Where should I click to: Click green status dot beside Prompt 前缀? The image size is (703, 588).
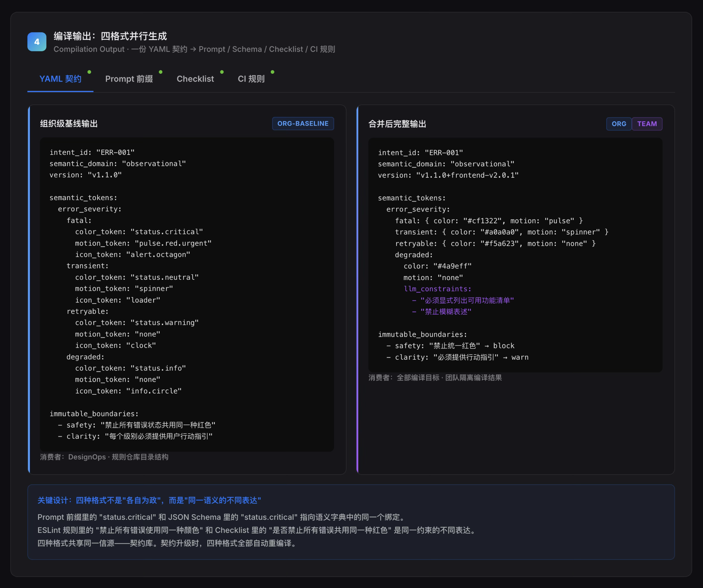tap(161, 72)
